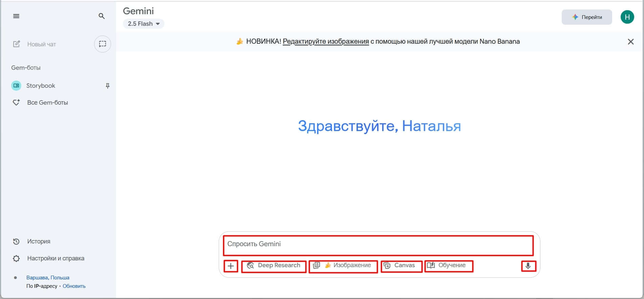
Task: Click Обновить location link
Action: coord(74,286)
